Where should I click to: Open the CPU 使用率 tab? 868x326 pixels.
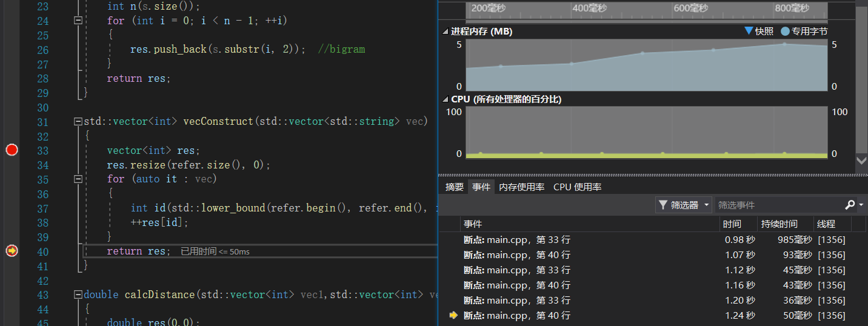(x=577, y=187)
